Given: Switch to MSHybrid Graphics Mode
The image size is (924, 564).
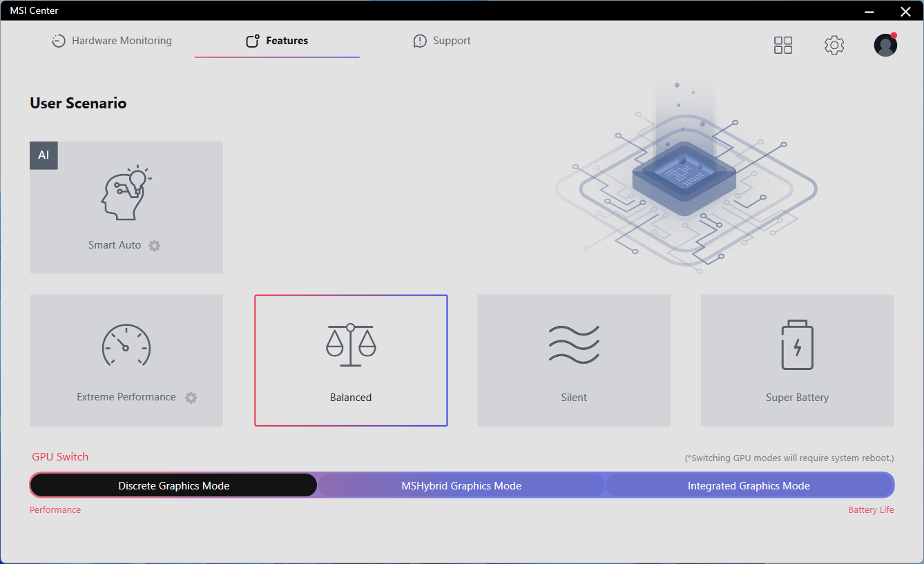Looking at the screenshot, I should click(461, 485).
